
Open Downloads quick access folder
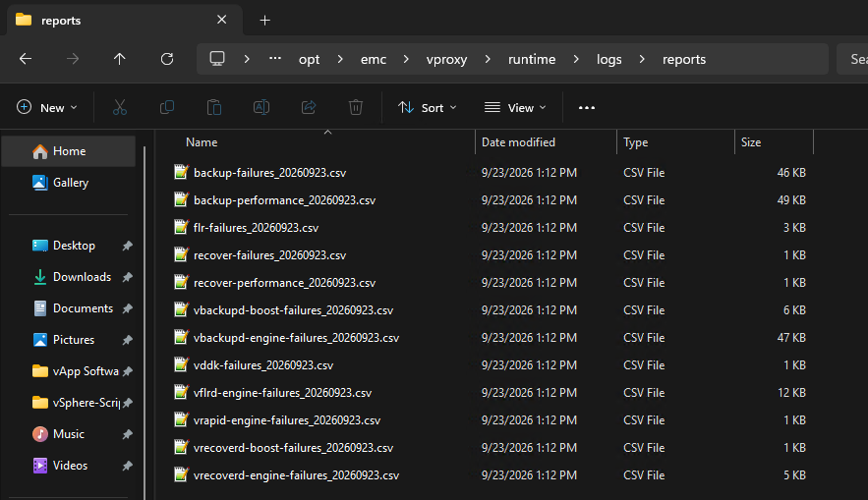69,277
